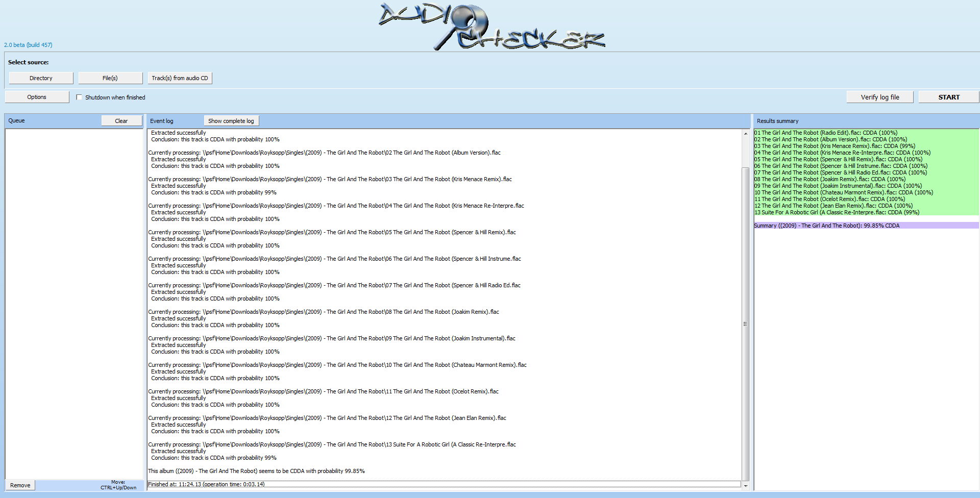The image size is (980, 498).
Task: Click the Finished at log line
Action: click(206, 484)
